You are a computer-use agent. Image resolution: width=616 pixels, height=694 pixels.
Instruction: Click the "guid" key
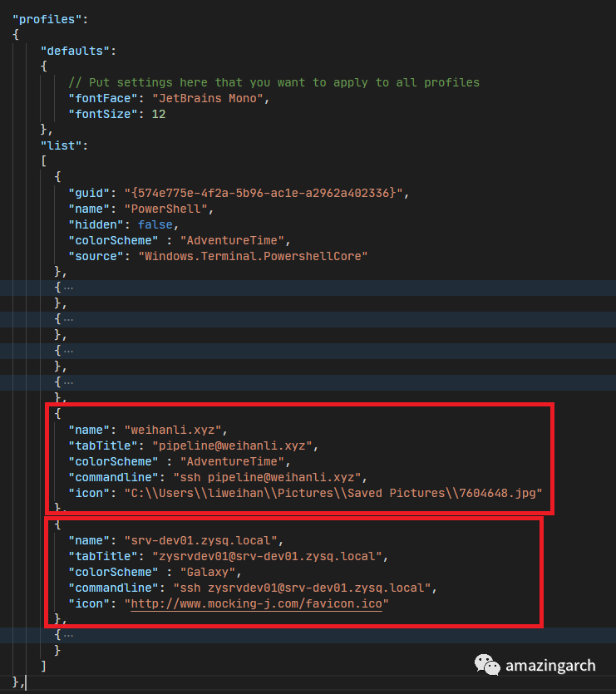tap(89, 193)
